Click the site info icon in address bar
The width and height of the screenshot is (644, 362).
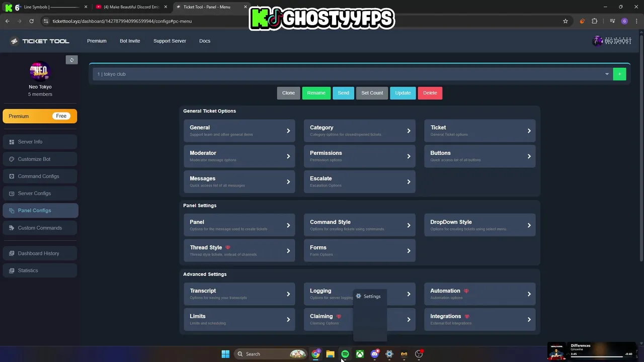(x=46, y=21)
